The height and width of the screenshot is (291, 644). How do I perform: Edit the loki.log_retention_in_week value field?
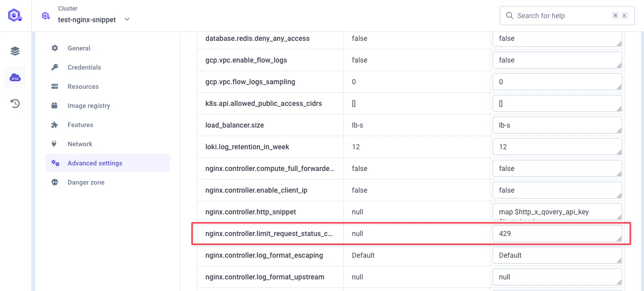tap(557, 146)
